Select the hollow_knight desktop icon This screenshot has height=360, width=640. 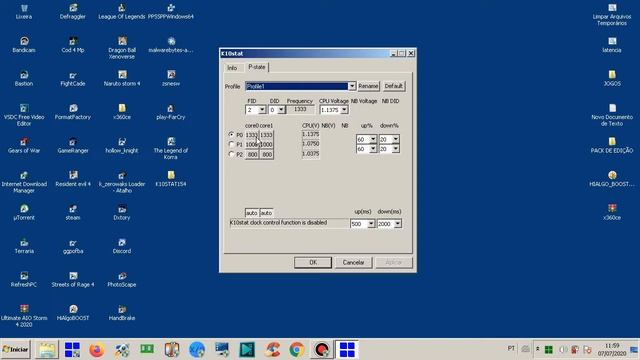coord(122,145)
